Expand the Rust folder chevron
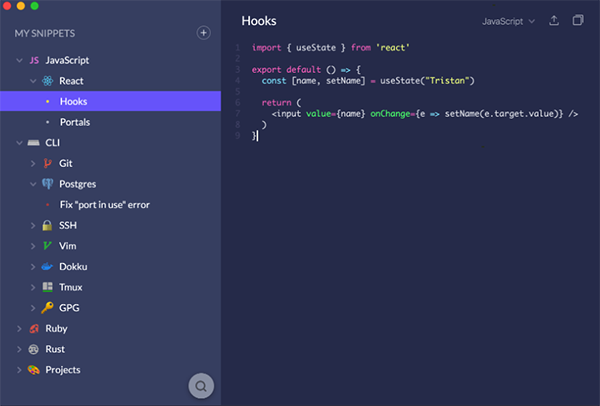This screenshot has height=406, width=600. click(x=19, y=349)
